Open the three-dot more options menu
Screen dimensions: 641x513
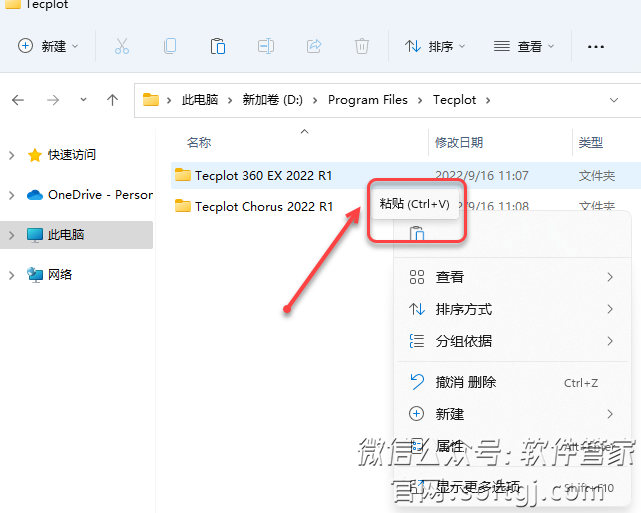[x=596, y=47]
